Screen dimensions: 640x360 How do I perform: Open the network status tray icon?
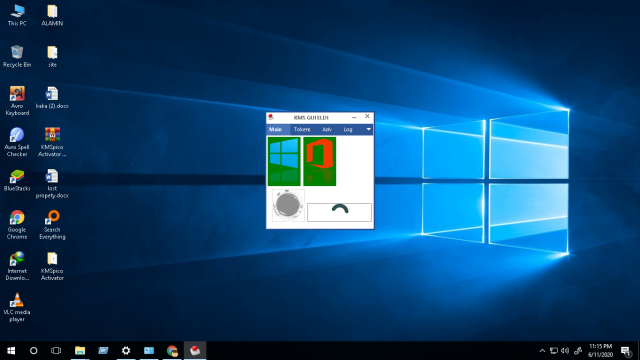click(554, 351)
